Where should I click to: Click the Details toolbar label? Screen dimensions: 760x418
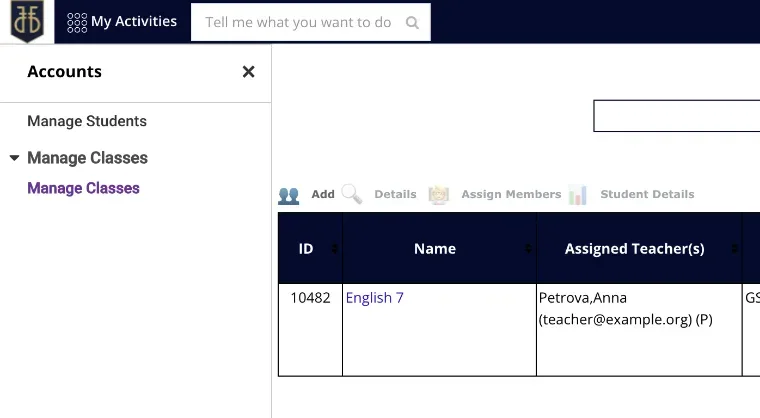(395, 194)
